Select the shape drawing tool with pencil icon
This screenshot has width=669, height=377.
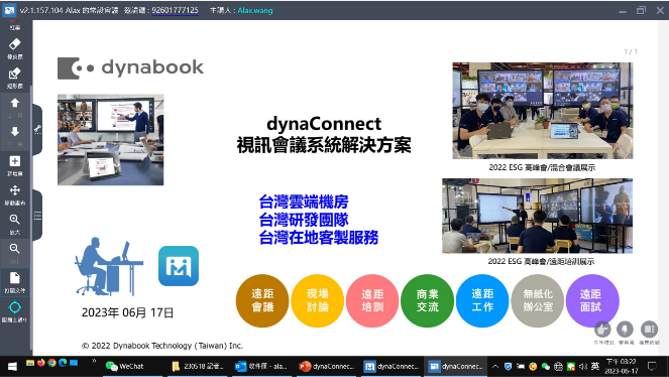coord(15,77)
